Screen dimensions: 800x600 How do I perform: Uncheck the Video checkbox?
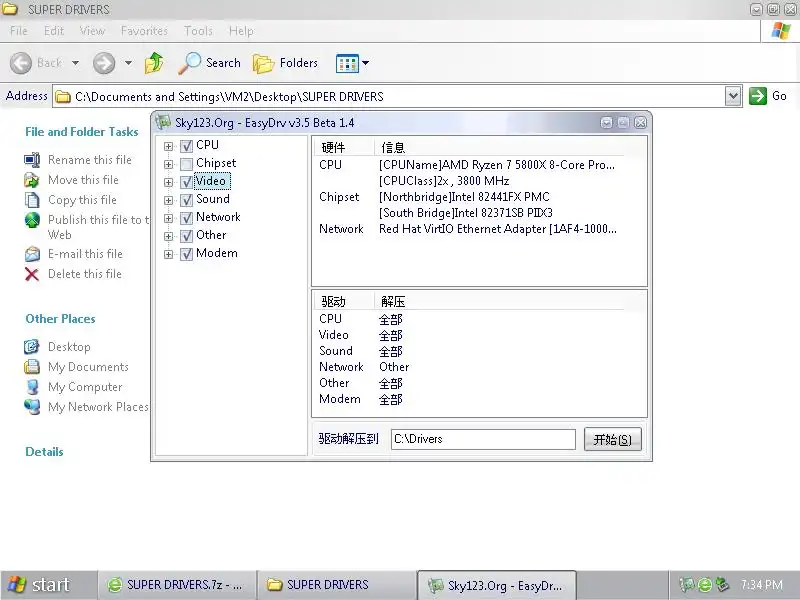point(186,182)
